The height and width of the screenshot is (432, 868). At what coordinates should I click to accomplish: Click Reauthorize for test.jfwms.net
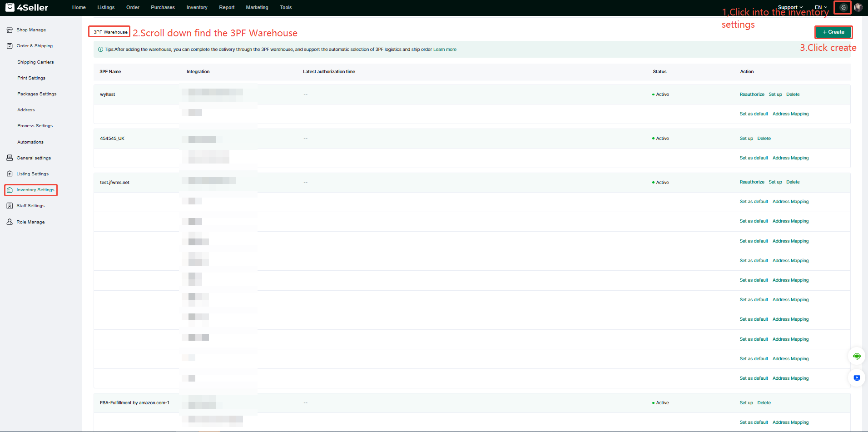pos(752,182)
